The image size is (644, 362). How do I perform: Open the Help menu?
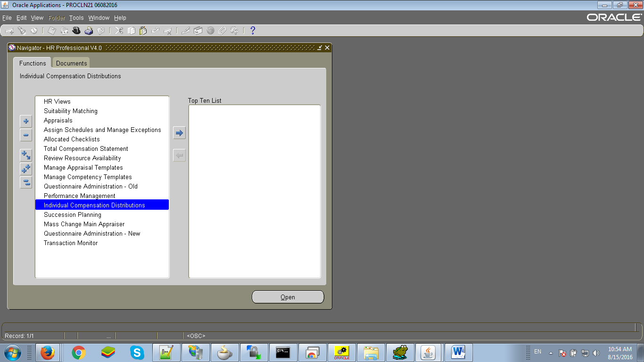tap(120, 18)
